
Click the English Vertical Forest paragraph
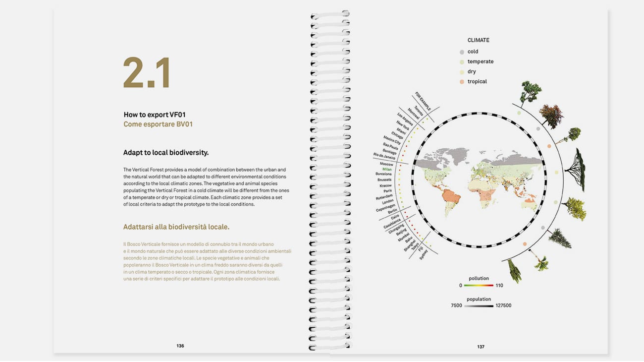point(206,187)
